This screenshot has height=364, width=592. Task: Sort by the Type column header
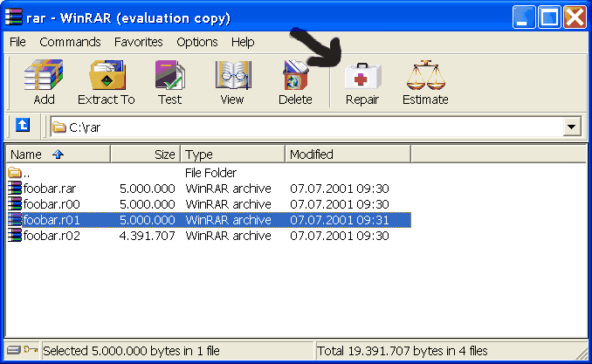click(x=232, y=154)
